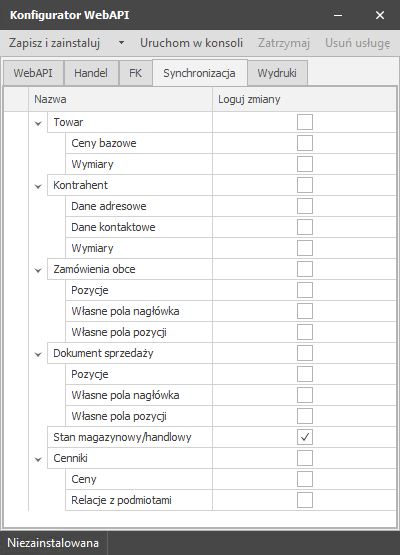The image size is (400, 555).
Task: Enable logging for Ceny bazowe
Action: pos(305,143)
